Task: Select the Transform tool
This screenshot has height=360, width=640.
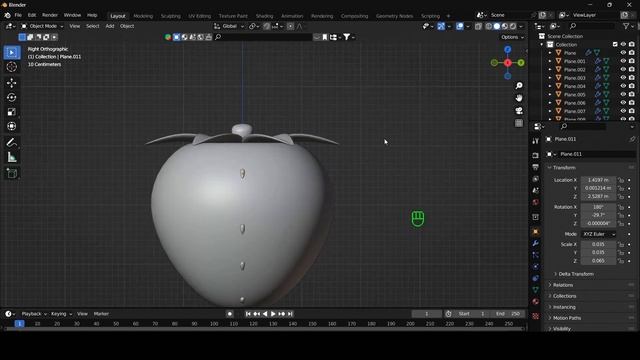Action: click(12, 126)
